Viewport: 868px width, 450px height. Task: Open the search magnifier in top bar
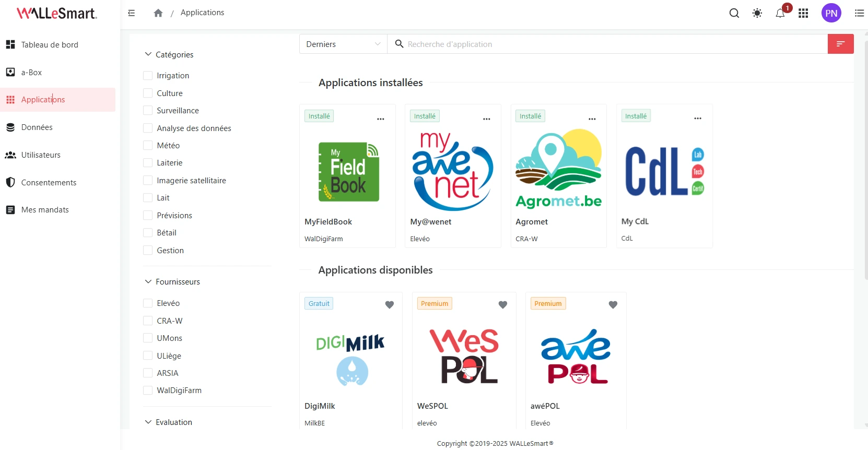pyautogui.click(x=734, y=13)
